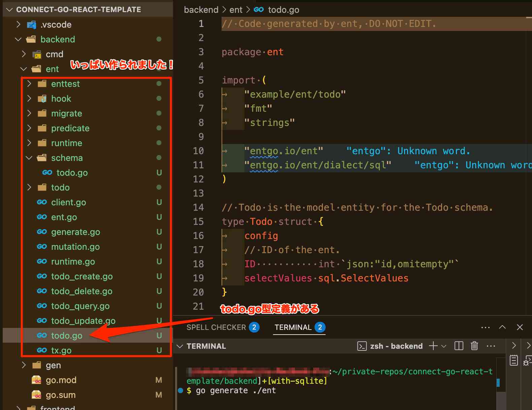Open todo_create.go in the explorer
Screen dimensions: 532x410
click(x=82, y=276)
